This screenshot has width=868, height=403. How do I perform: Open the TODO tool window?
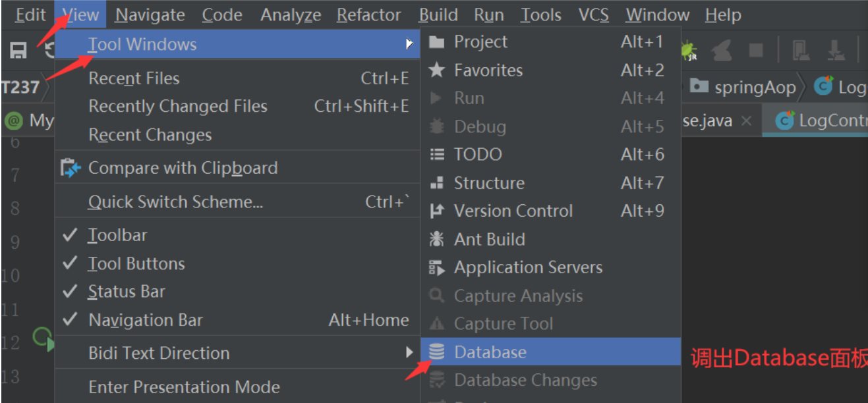pos(550,155)
